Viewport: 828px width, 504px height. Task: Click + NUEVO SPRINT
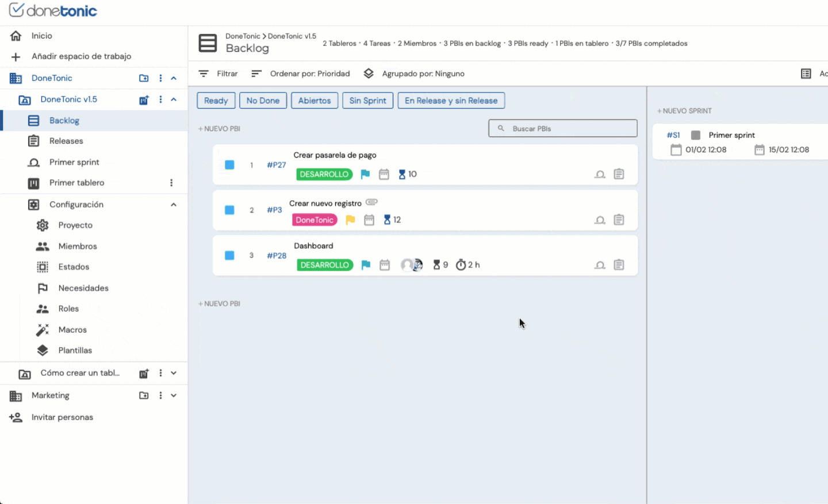[684, 111]
